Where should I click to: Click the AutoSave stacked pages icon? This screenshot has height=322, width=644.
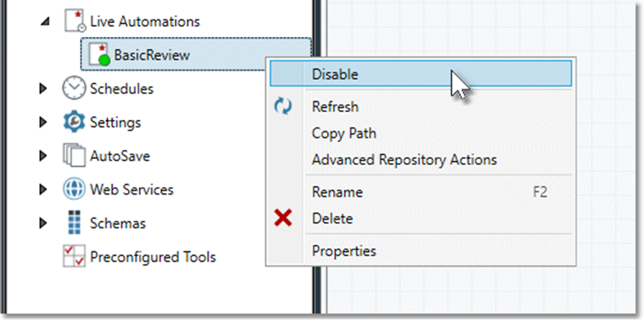(x=74, y=156)
